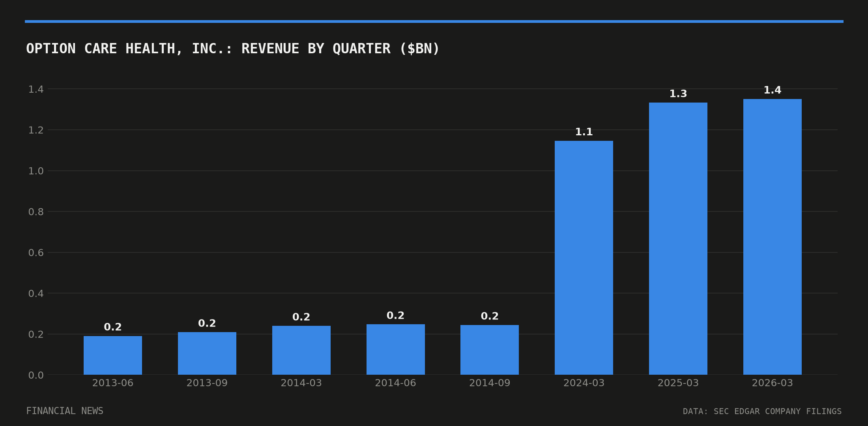Viewport: 868px width, 426px height.
Task: Click the chart title about Option Care Health revenue
Action: coord(232,49)
